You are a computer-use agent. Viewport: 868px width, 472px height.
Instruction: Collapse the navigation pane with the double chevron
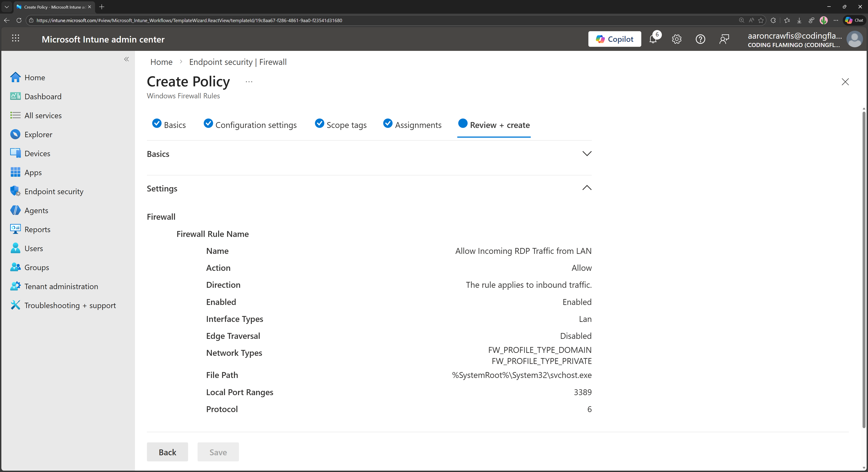[127, 59]
